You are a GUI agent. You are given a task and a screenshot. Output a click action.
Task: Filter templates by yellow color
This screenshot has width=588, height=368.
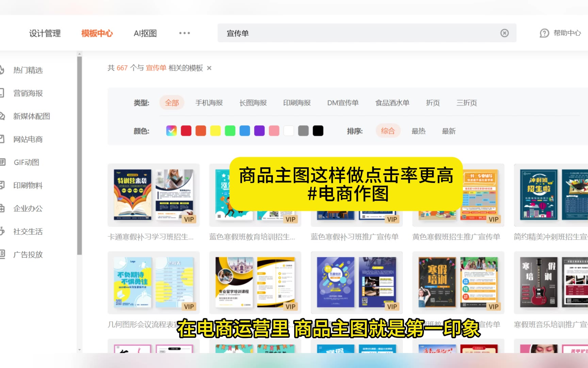pyautogui.click(x=215, y=131)
